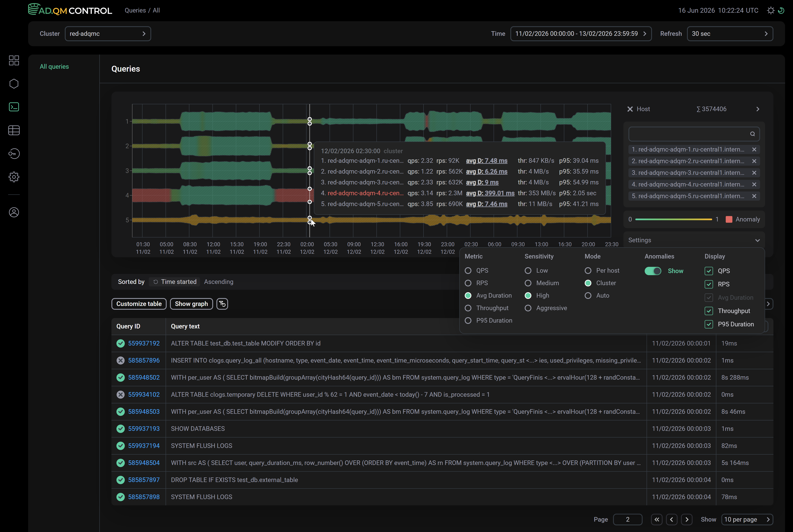Open the access key icon in sidebar
The image size is (793, 532).
point(14,154)
